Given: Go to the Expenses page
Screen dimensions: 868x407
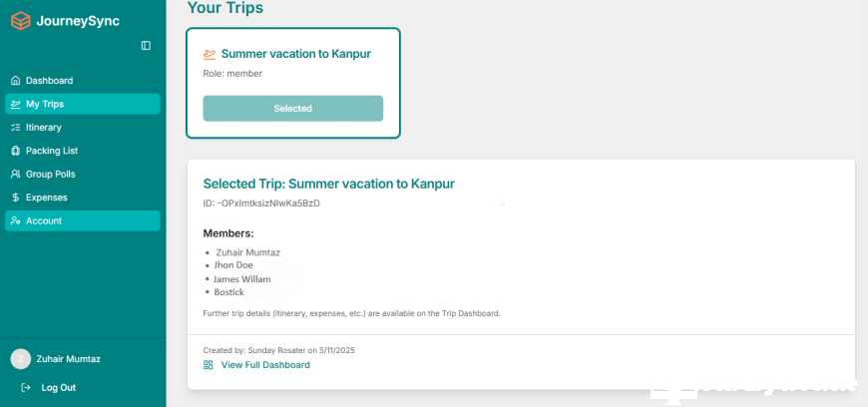Looking at the screenshot, I should pyautogui.click(x=47, y=198).
